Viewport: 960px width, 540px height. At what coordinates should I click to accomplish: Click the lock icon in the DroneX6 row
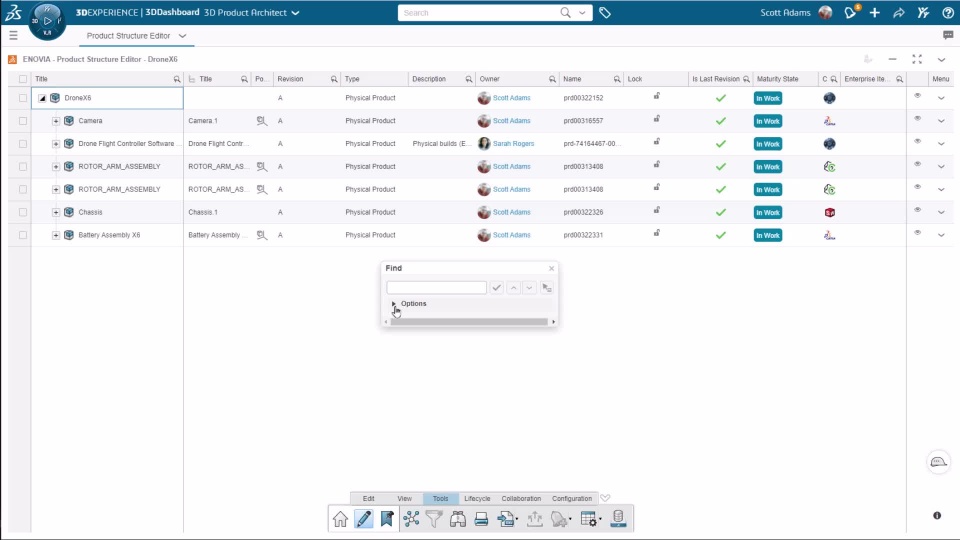[656, 96]
